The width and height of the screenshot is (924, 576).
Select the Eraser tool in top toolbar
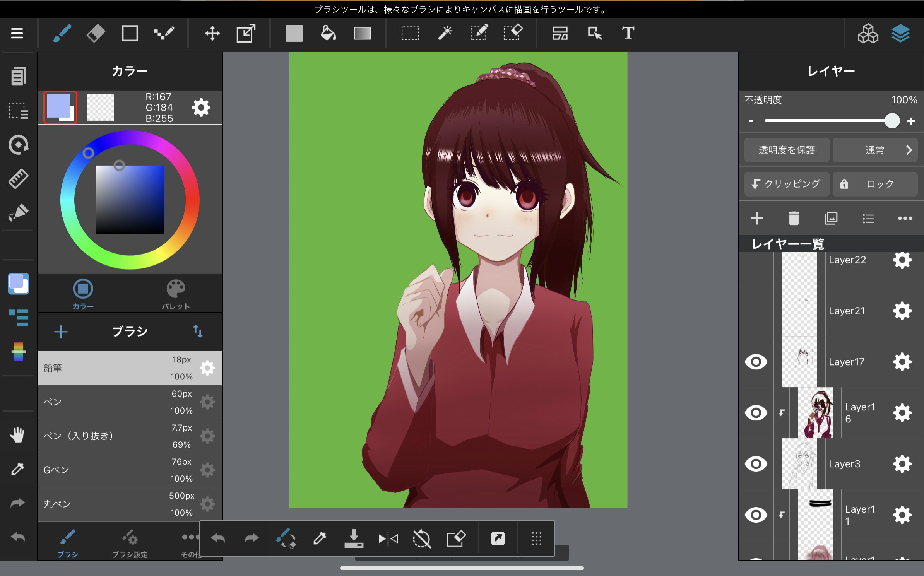[96, 33]
